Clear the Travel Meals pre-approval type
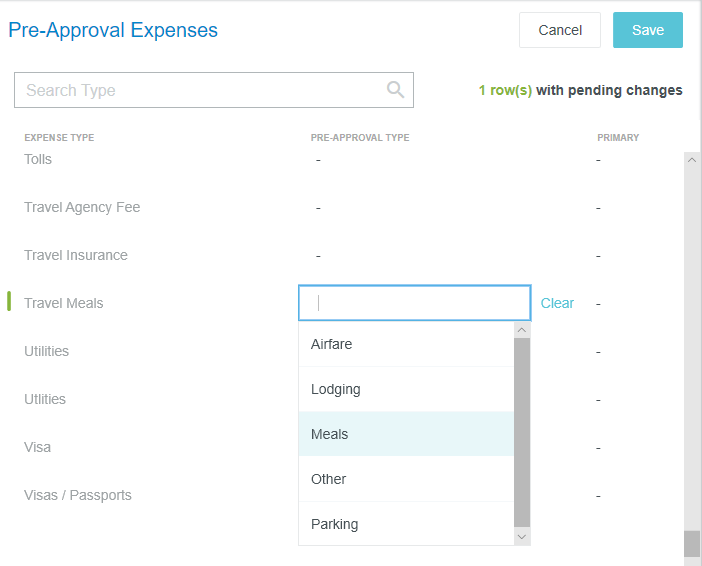Viewport: 702px width, 566px height. 557,303
